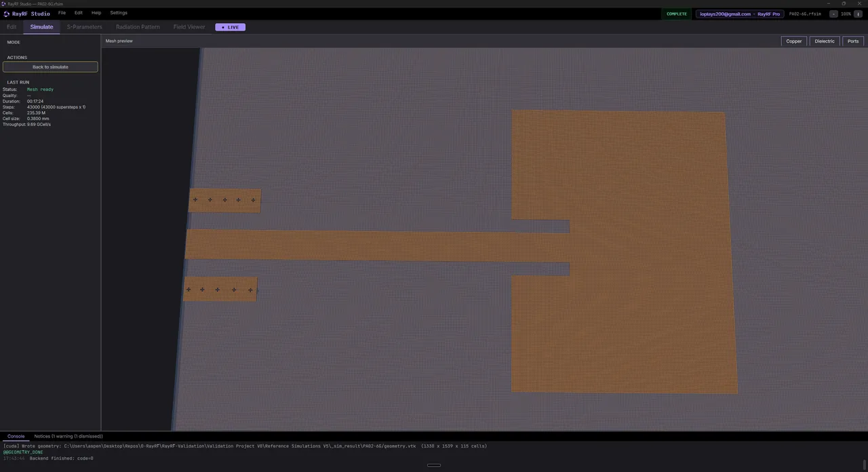Switch to the Edit tab
The image size is (868, 472).
click(x=12, y=27)
